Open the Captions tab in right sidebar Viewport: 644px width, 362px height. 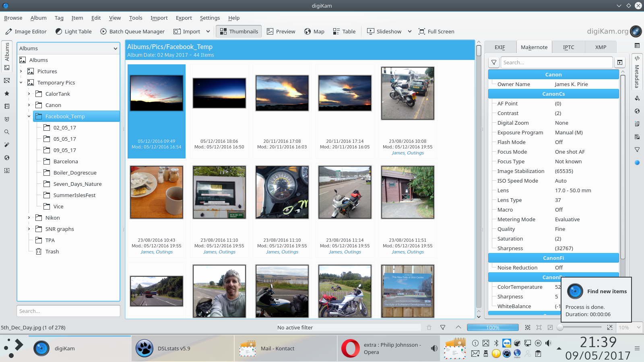point(637,124)
